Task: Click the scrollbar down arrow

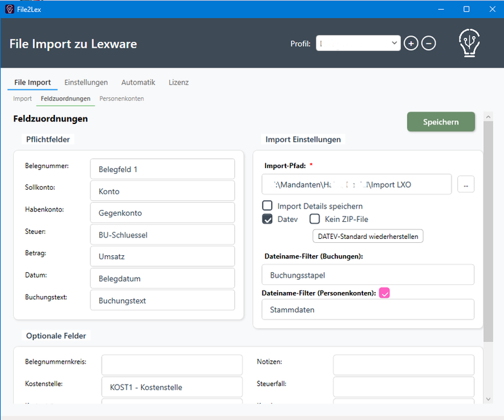Action: click(488, 399)
